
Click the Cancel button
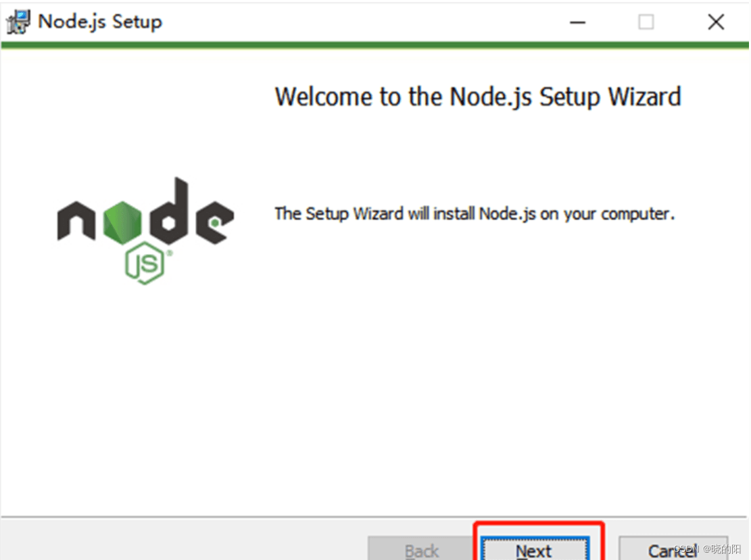(673, 549)
